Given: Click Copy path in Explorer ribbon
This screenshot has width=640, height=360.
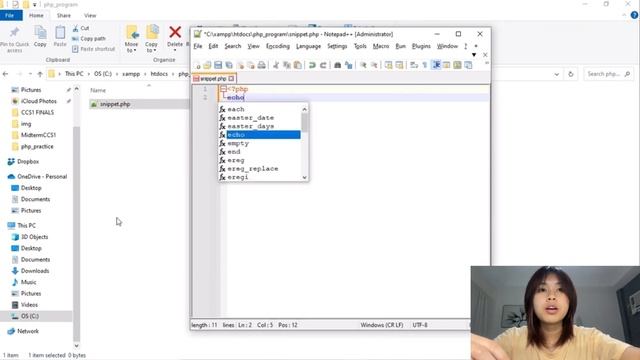Looking at the screenshot, I should coord(89,38).
